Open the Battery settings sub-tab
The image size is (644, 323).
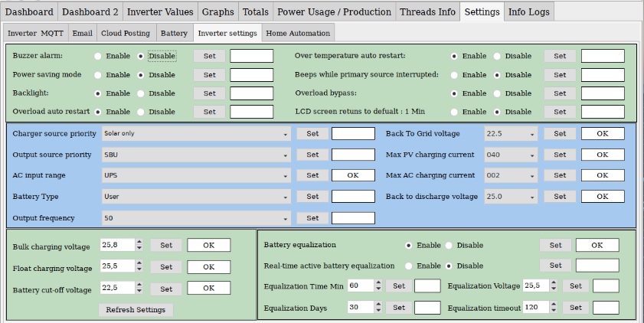[x=174, y=34]
